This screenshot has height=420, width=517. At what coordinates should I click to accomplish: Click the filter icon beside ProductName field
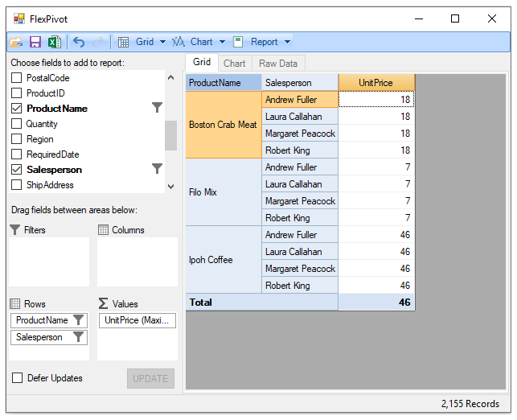[x=158, y=108]
